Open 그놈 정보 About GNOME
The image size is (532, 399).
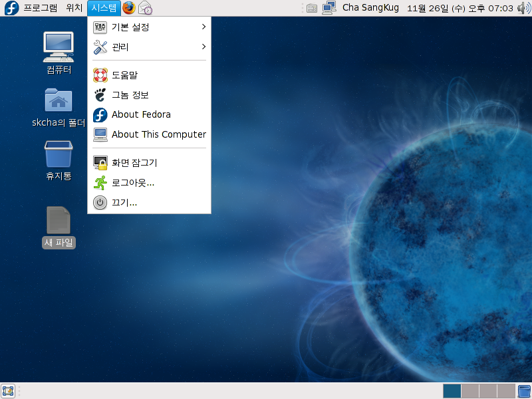pos(149,95)
